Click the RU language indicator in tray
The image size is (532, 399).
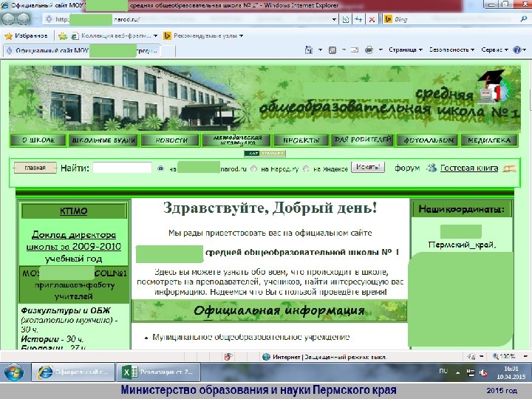443,371
